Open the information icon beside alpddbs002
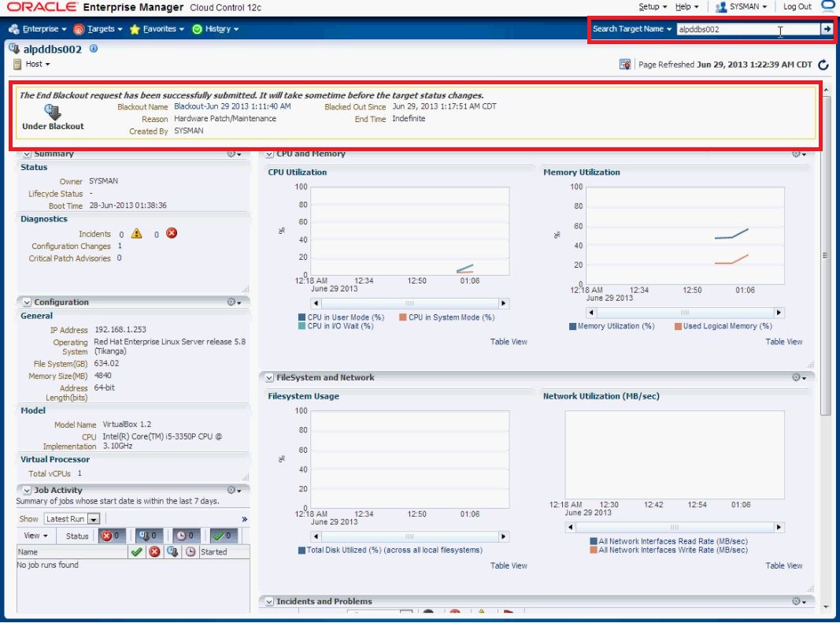Image resolution: width=840 pixels, height=623 pixels. click(93, 47)
